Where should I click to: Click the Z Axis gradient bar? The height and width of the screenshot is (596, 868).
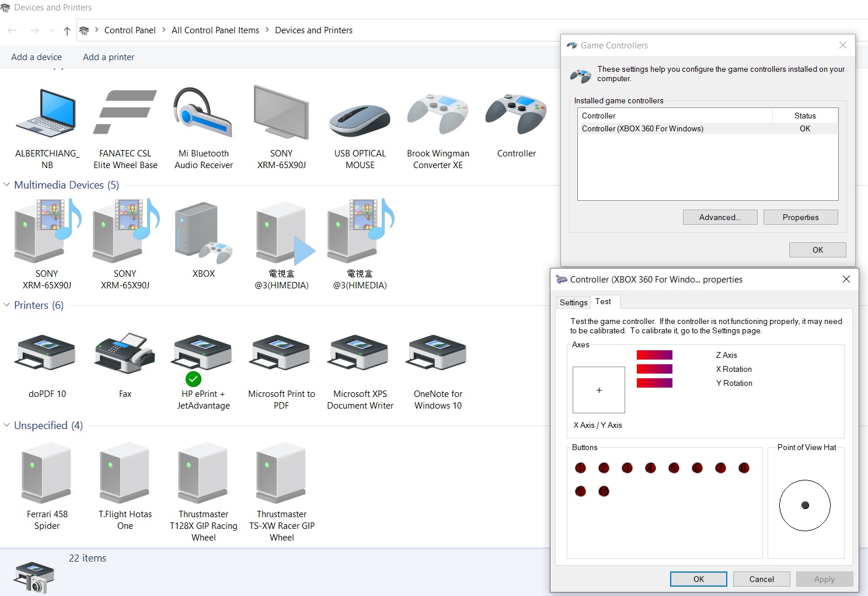tap(654, 355)
